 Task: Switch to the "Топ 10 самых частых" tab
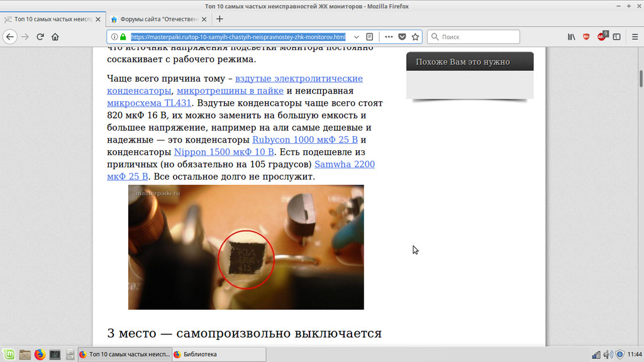[53, 19]
